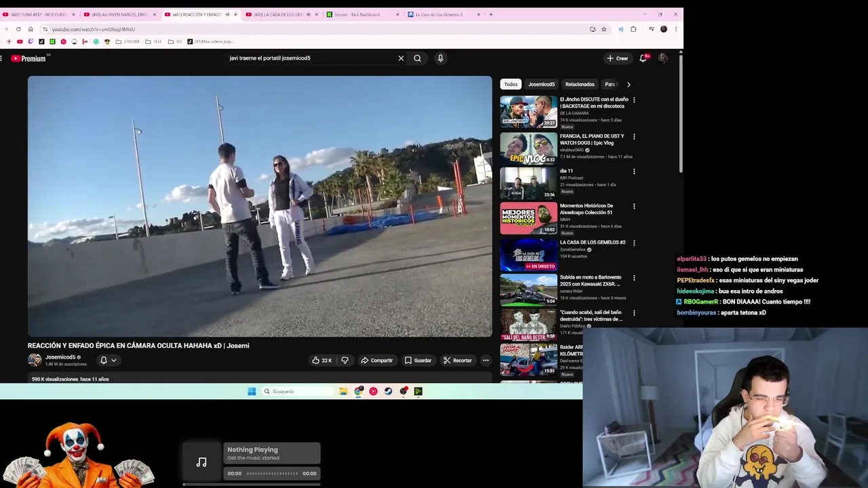This screenshot has height=488, width=868.
Task: Dislike the video with thumbs-down
Action: [344, 361]
